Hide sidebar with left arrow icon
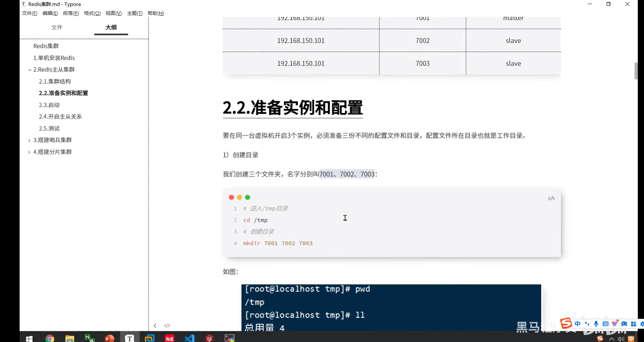 click(x=155, y=325)
